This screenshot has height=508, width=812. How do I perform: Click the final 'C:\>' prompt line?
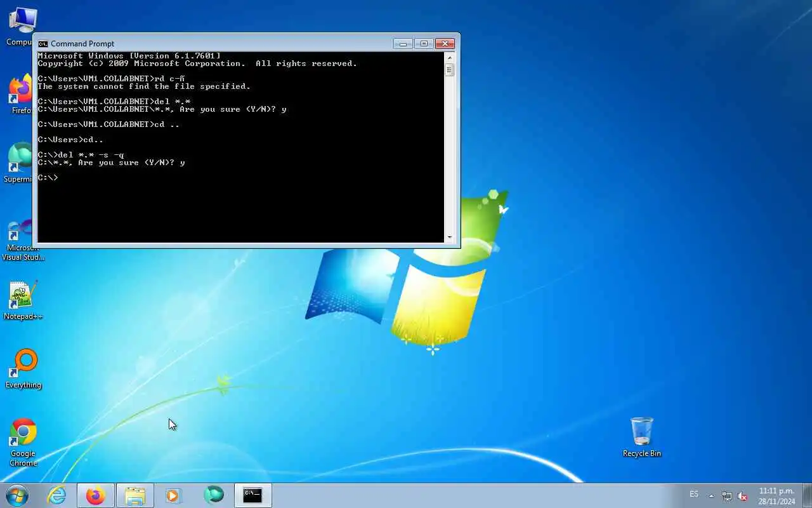coord(48,178)
